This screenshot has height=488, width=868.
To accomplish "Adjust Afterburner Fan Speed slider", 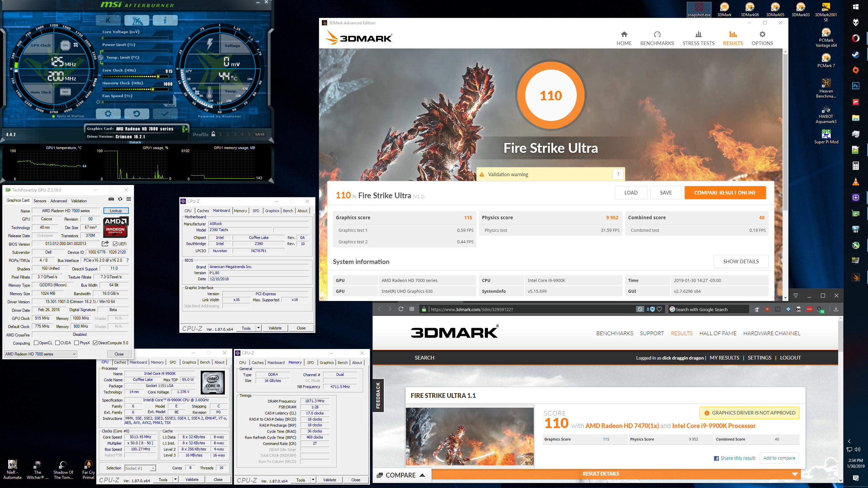I will click(x=135, y=102).
